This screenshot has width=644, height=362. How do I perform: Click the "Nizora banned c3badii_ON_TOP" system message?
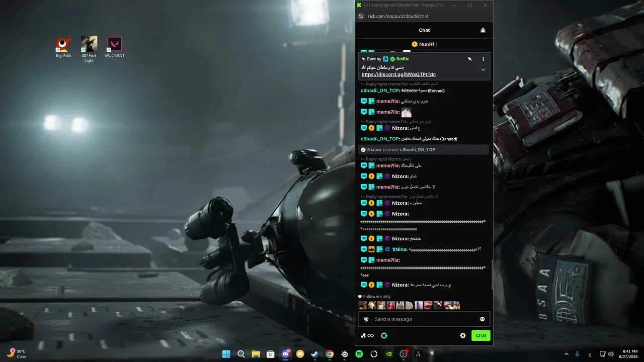[x=423, y=150]
